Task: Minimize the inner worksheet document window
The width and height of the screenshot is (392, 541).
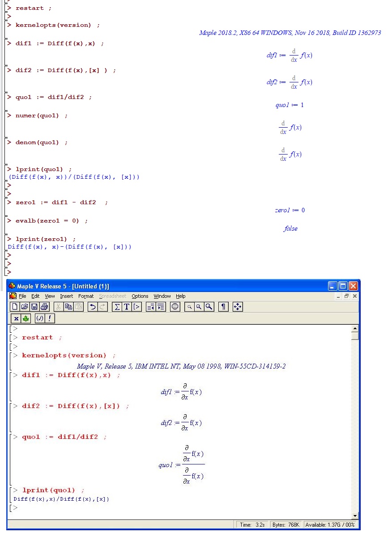Action: click(339, 296)
